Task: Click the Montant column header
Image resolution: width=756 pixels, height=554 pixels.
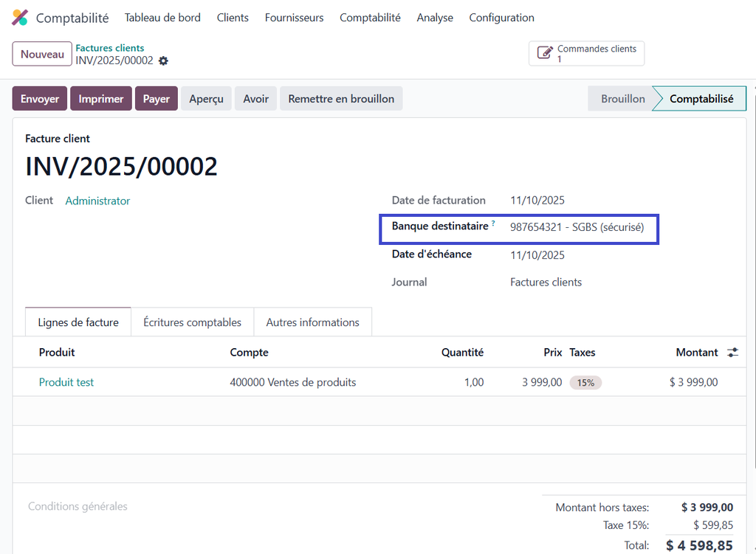Action: pyautogui.click(x=697, y=352)
